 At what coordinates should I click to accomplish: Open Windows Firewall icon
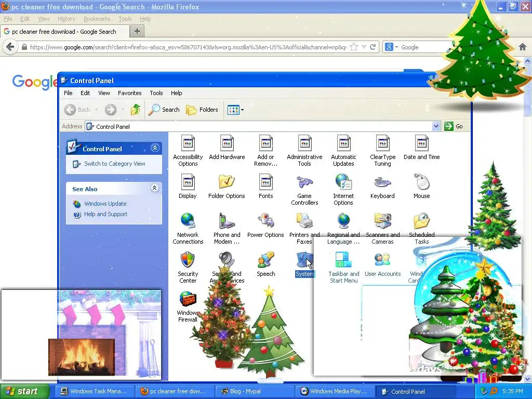coord(188,307)
